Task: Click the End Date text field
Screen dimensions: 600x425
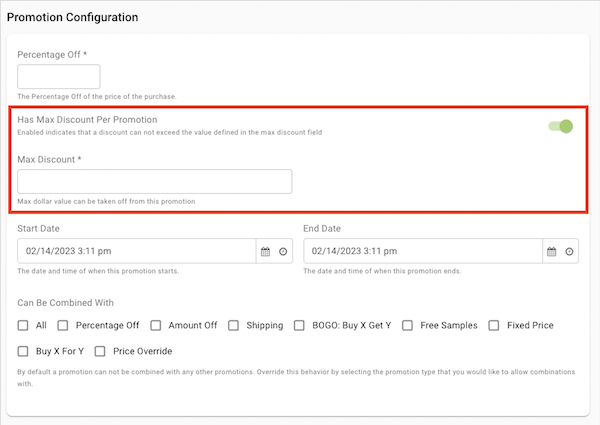Action: click(x=423, y=251)
